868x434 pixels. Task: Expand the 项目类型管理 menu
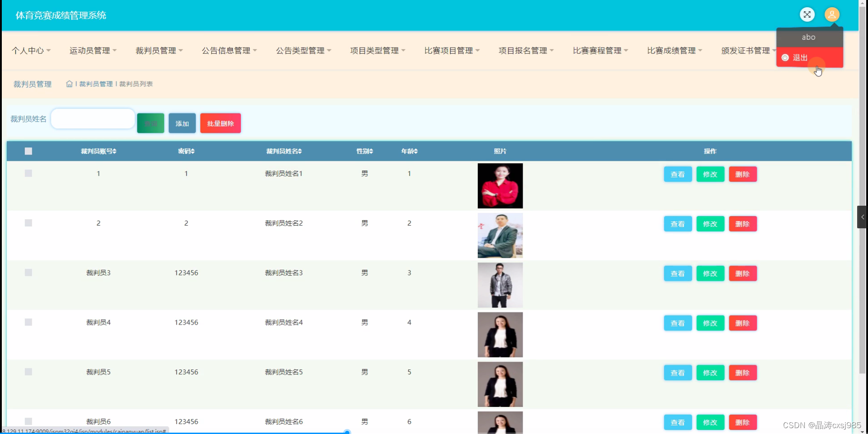(377, 51)
